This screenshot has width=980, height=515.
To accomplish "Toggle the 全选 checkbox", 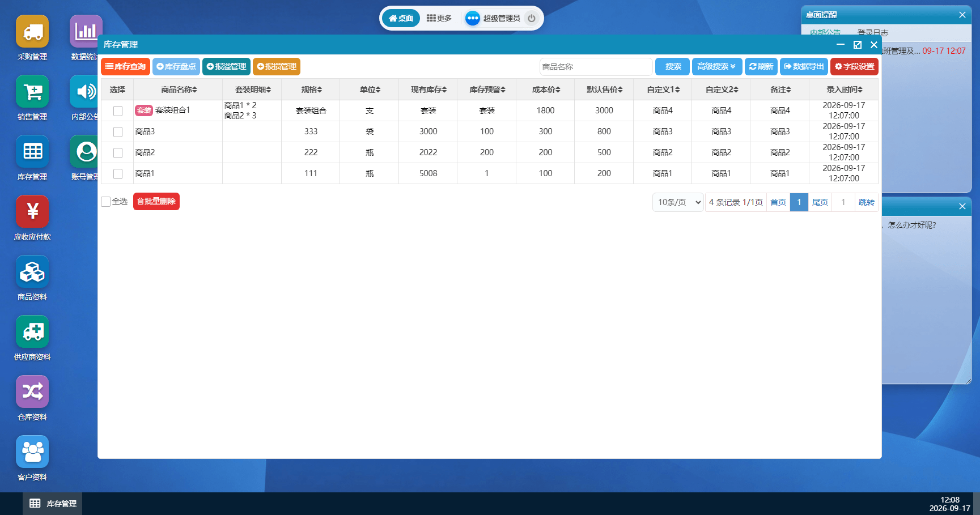I will [x=105, y=202].
